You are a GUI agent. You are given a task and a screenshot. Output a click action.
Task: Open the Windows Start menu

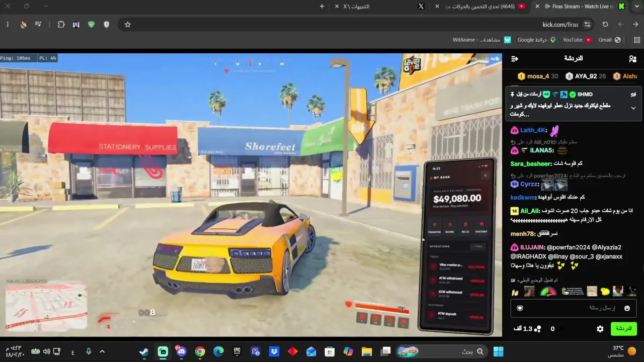[x=498, y=351]
